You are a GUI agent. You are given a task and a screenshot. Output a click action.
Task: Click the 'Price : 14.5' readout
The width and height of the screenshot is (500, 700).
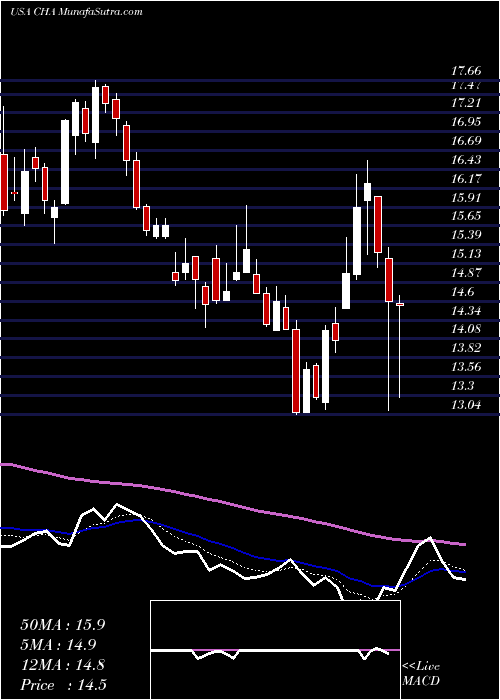(63, 685)
